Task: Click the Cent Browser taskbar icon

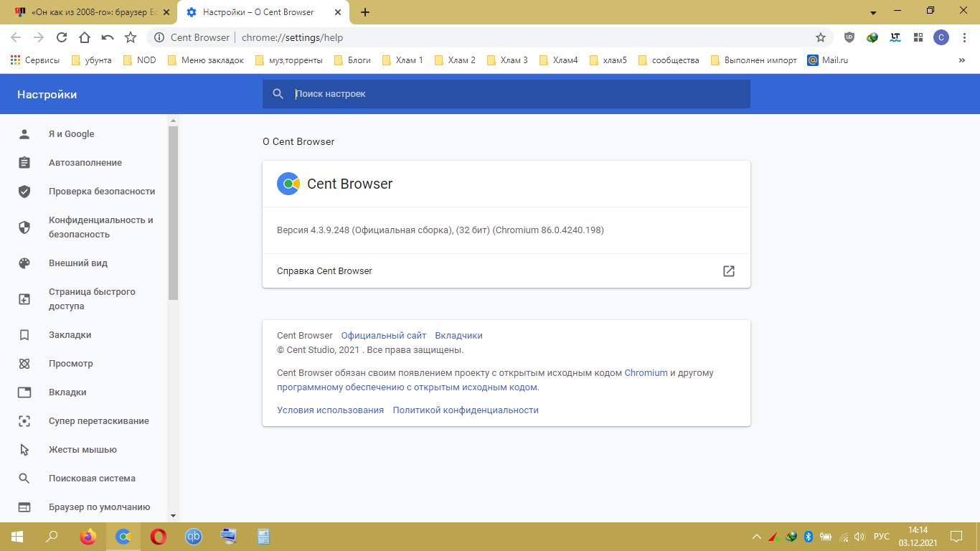Action: 123,537
